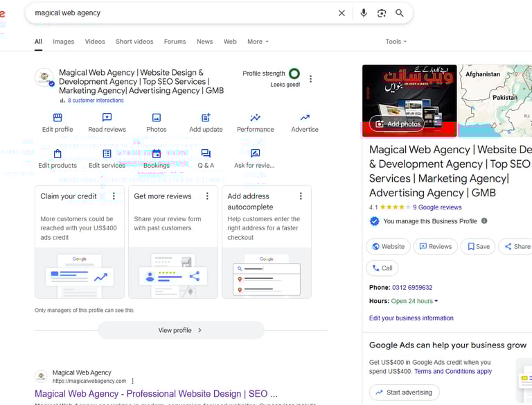Switch to Short videos tab

click(134, 42)
